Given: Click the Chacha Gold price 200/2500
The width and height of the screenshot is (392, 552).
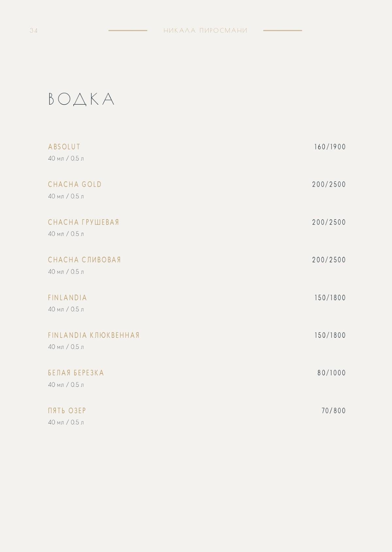Looking at the screenshot, I should click(x=329, y=184).
